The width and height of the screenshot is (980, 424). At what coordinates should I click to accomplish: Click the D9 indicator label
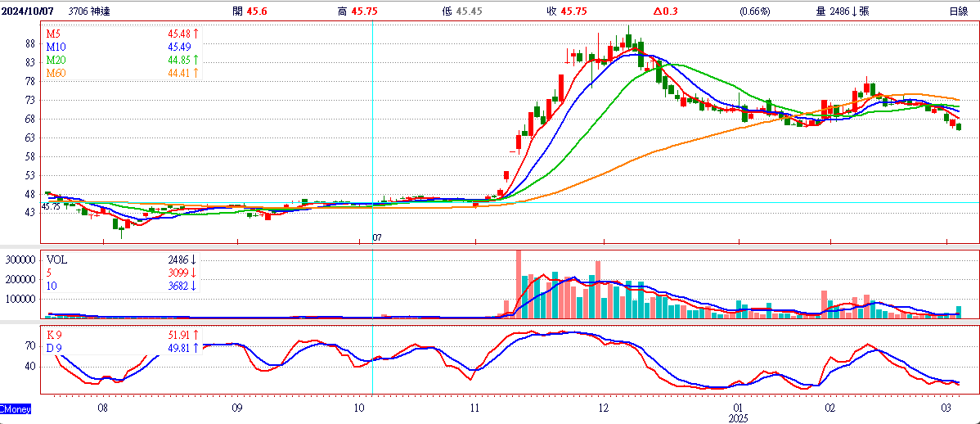pos(54,348)
